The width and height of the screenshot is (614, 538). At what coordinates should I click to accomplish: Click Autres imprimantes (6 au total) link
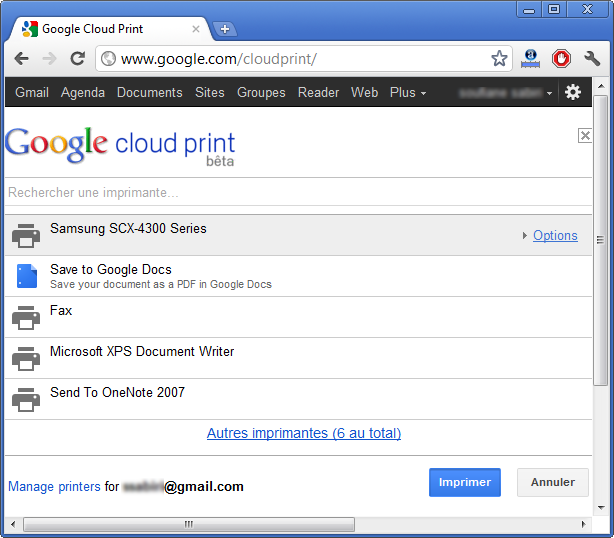pyautogui.click(x=304, y=433)
